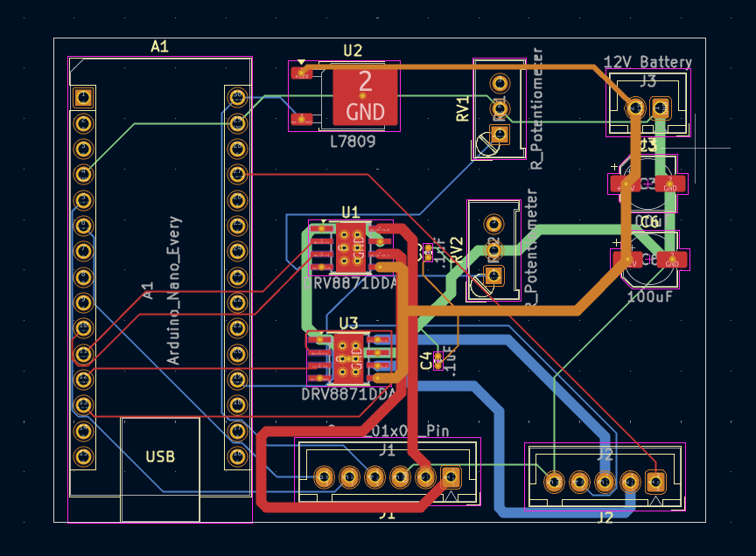Select the 100uF capacitor's GND pad

671,260
